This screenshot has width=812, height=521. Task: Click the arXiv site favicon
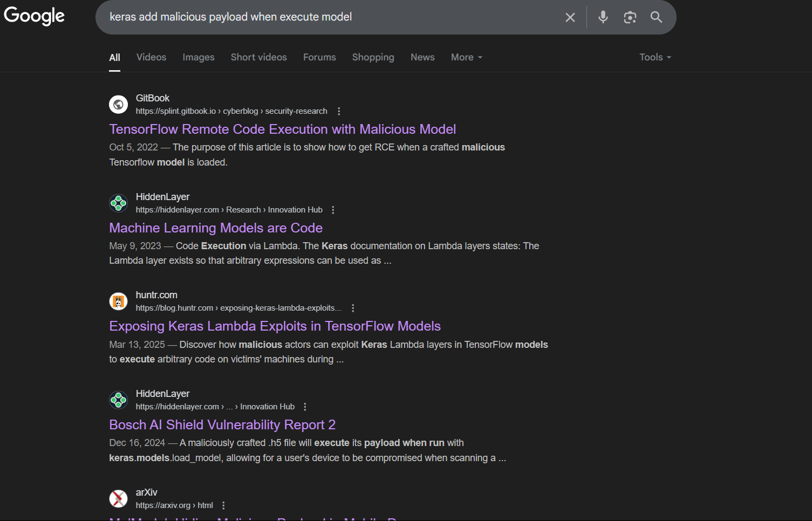[x=119, y=499]
